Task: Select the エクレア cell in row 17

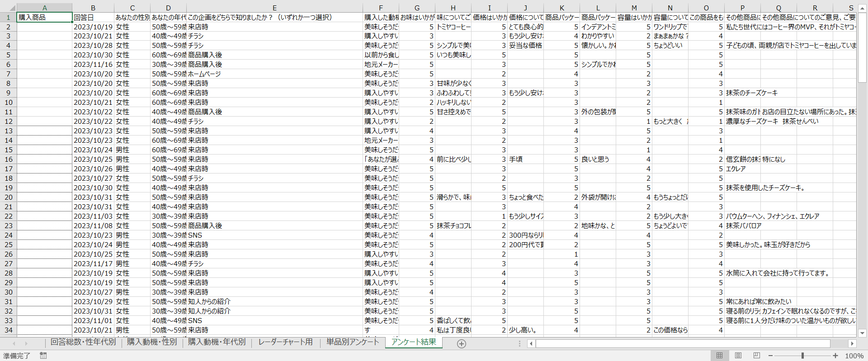Action: click(x=742, y=169)
